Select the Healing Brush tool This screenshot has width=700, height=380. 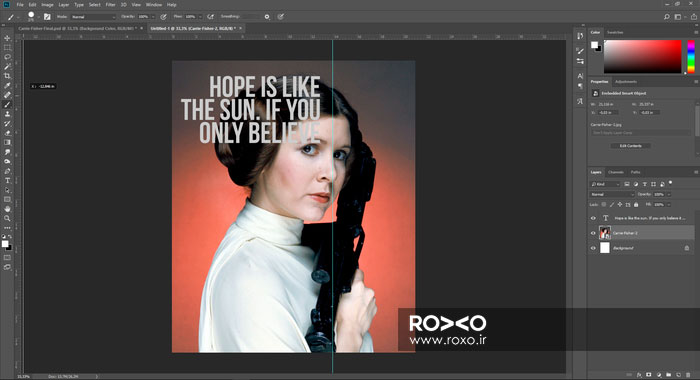tap(7, 95)
